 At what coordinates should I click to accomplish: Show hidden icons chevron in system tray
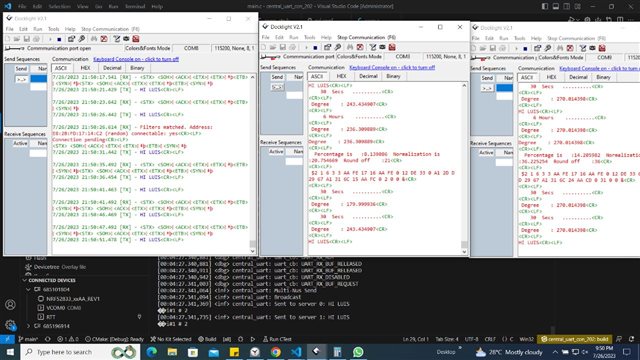(x=555, y=352)
